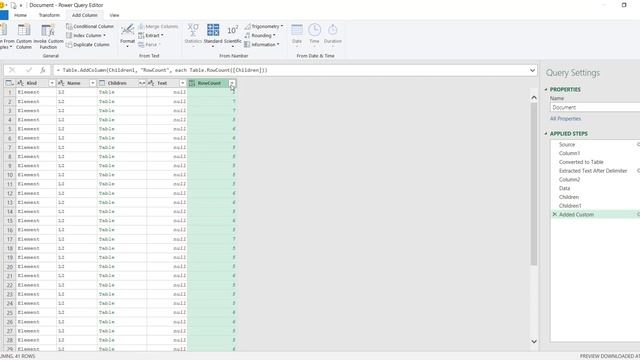This screenshot has width=640, height=360.
Task: Select the Add Column tab
Action: [x=84, y=15]
